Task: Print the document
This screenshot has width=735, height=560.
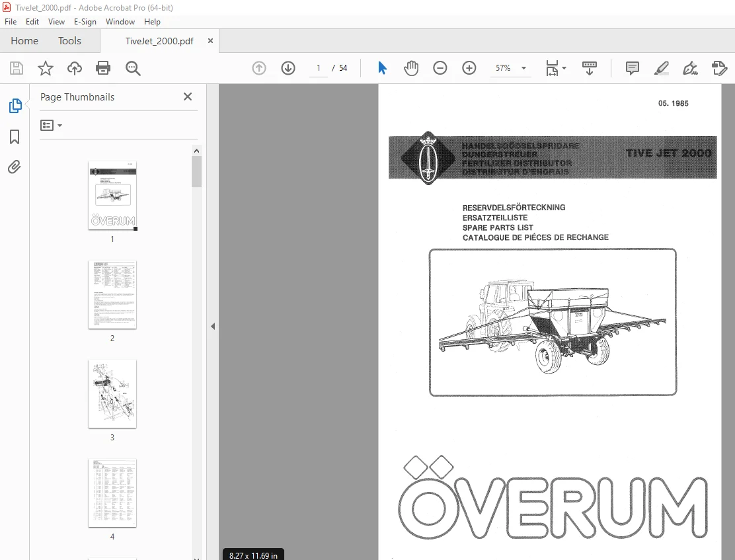Action: [x=103, y=68]
